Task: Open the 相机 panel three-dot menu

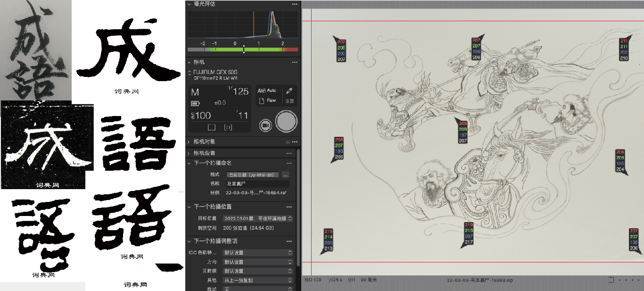Action: (295, 62)
